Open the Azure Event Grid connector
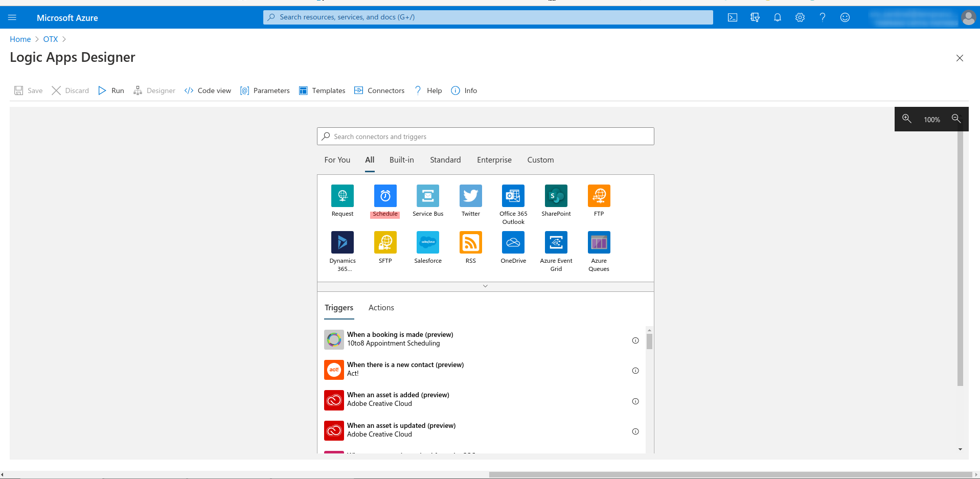Image resolution: width=980 pixels, height=479 pixels. pyautogui.click(x=556, y=242)
